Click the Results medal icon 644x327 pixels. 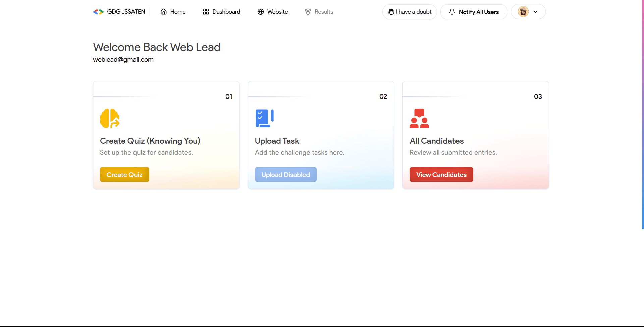(308, 12)
